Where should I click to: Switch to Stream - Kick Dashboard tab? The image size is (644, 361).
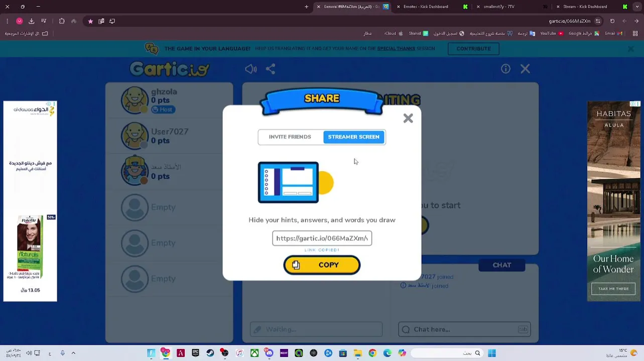591,7
